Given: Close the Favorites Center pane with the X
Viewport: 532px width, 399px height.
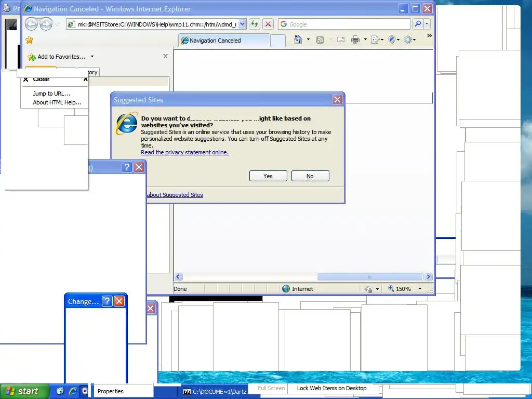Looking at the screenshot, I should [x=165, y=56].
